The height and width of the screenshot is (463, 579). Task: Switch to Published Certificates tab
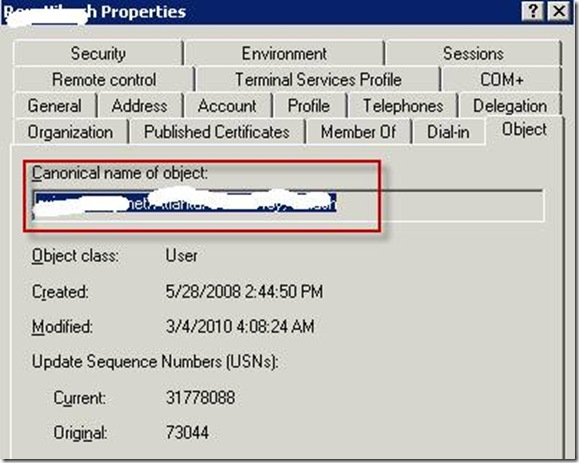tap(217, 132)
